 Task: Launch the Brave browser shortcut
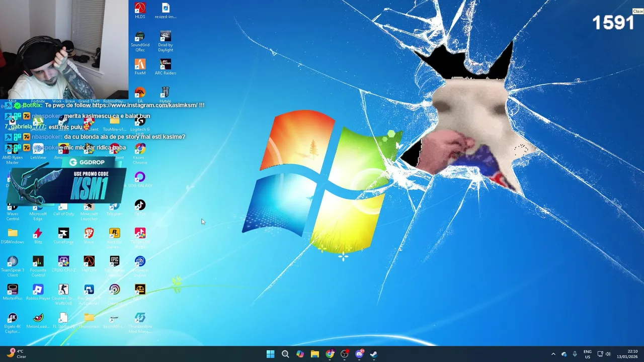(89, 236)
